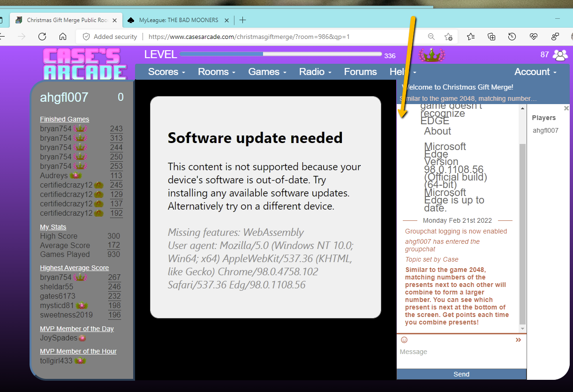Click the badge next to tollgirl433

pyautogui.click(x=80, y=361)
